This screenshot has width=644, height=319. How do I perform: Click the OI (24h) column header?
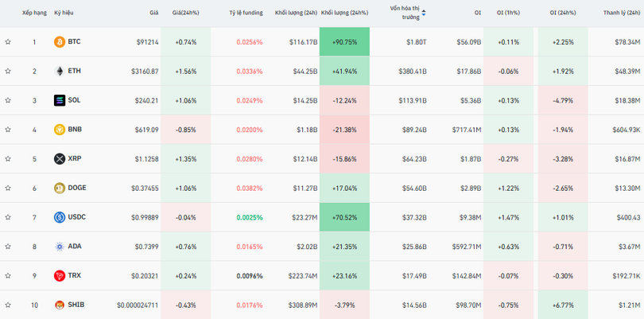click(564, 13)
